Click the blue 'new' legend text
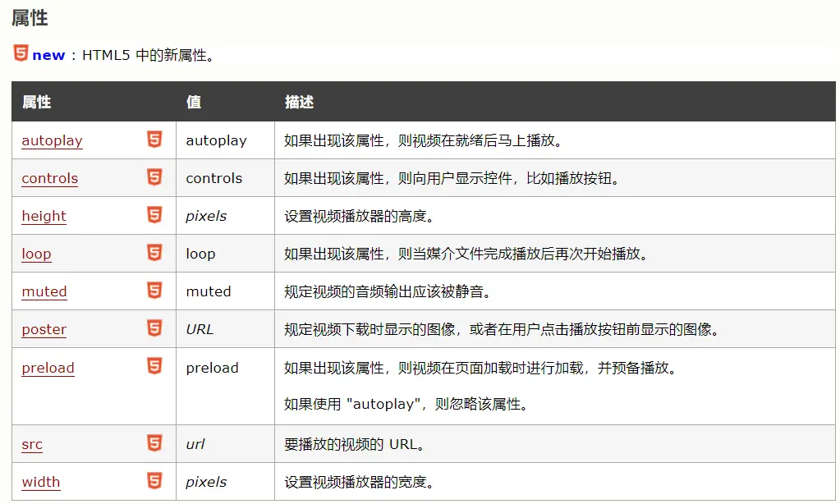 (48, 55)
